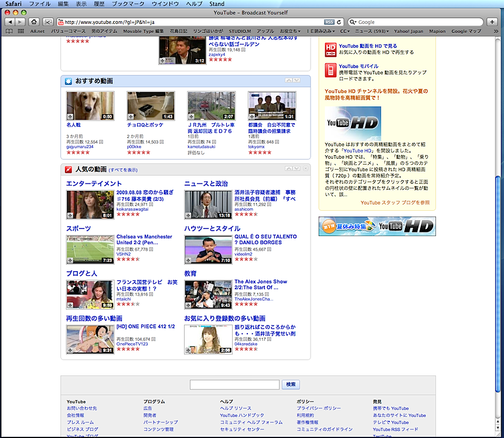Click the YouTube HD red icon
This screenshot has width=504, height=438.
click(x=331, y=50)
